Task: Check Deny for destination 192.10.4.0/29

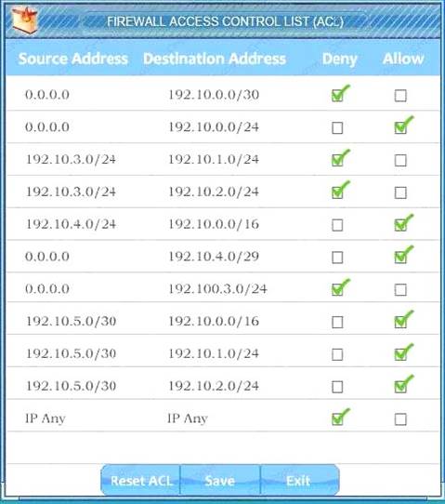Action: [x=337, y=258]
